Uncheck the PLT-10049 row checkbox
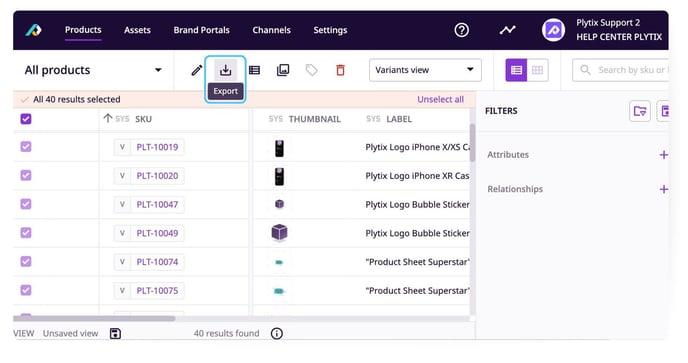 pos(26,233)
